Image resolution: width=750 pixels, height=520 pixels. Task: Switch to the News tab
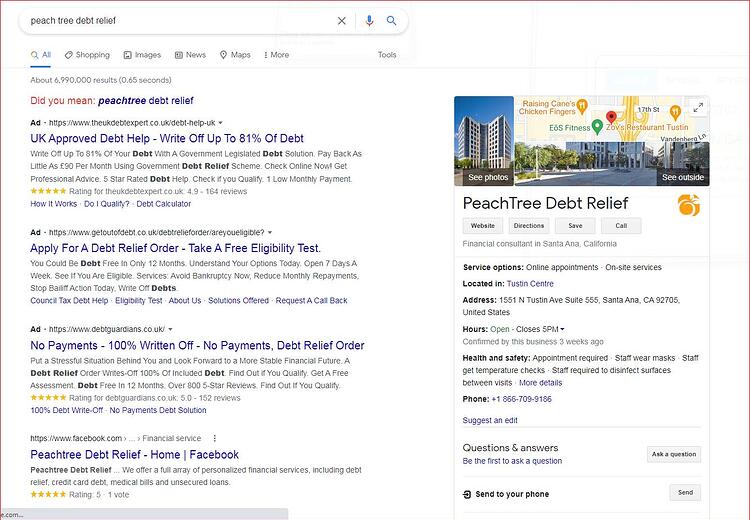[x=190, y=55]
